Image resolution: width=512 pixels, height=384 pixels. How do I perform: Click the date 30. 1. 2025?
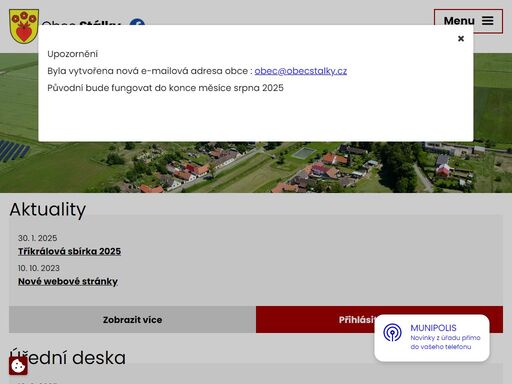click(38, 238)
